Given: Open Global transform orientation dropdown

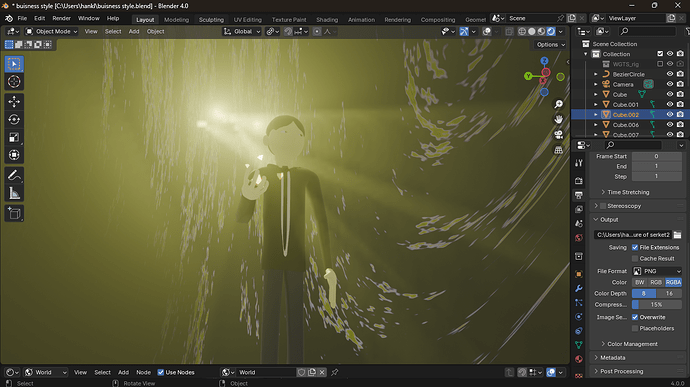Looking at the screenshot, I should tap(242, 31).
